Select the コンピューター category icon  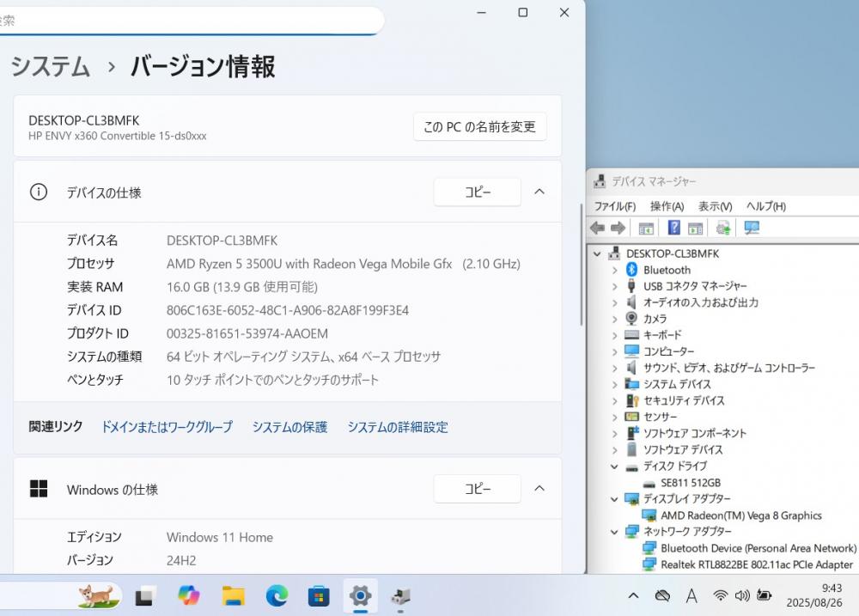631,351
